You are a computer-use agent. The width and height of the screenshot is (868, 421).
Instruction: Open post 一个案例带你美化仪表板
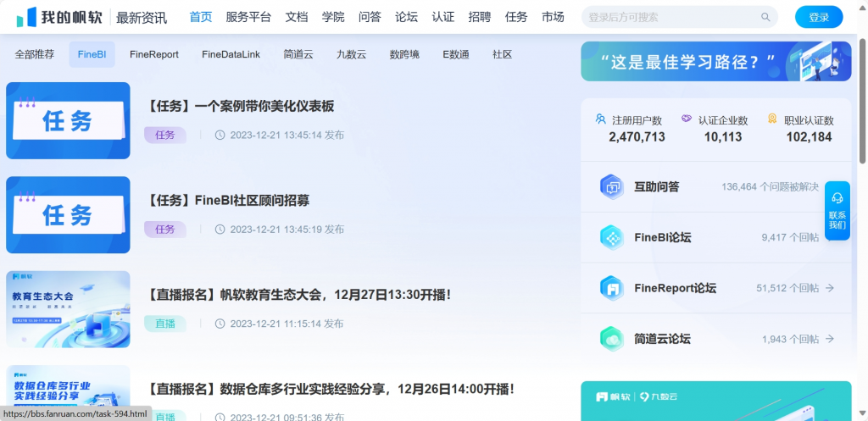pos(238,106)
